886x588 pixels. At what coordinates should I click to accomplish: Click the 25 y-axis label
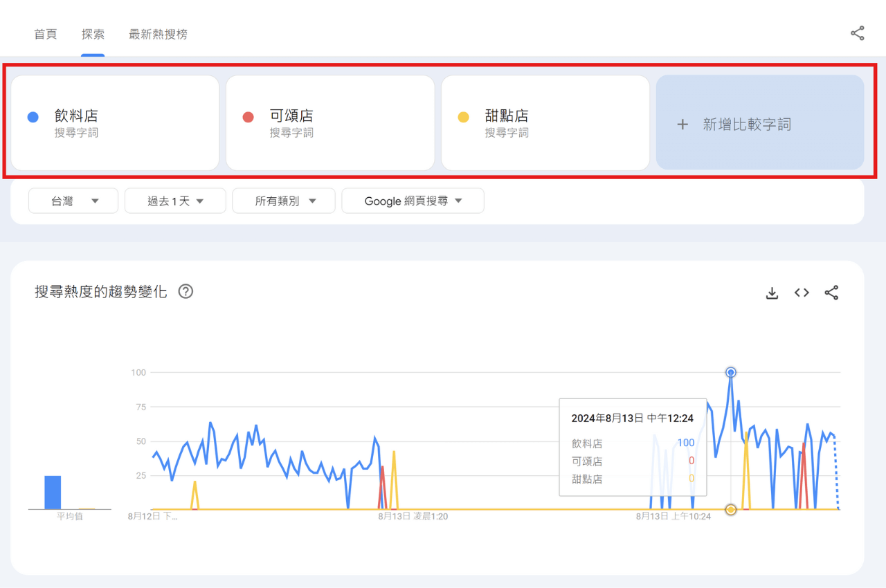141,476
